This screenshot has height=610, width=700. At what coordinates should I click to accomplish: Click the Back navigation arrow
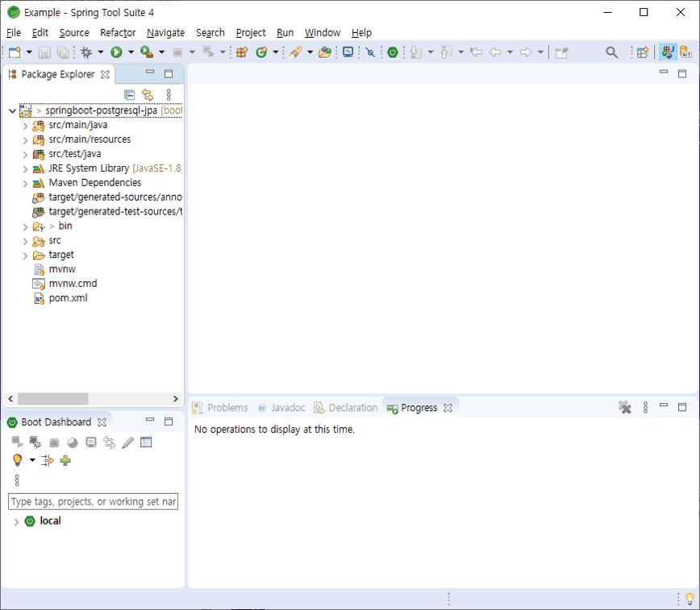click(x=495, y=52)
